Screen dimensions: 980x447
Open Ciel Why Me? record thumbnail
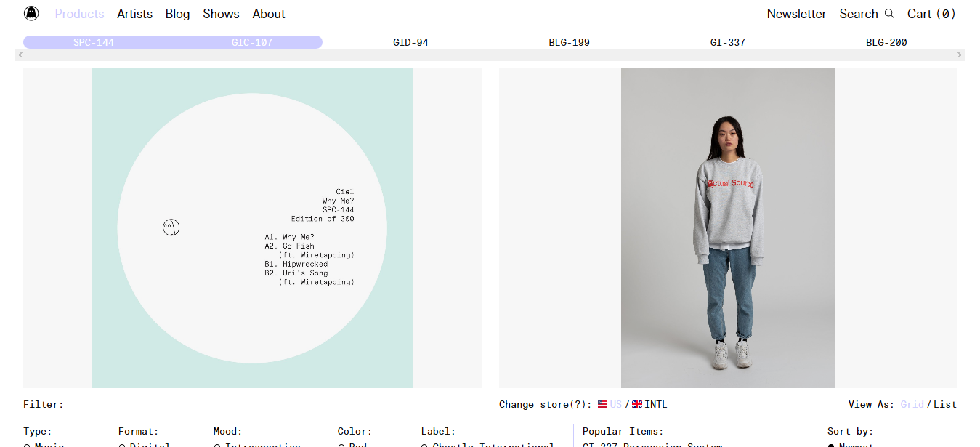pos(252,227)
